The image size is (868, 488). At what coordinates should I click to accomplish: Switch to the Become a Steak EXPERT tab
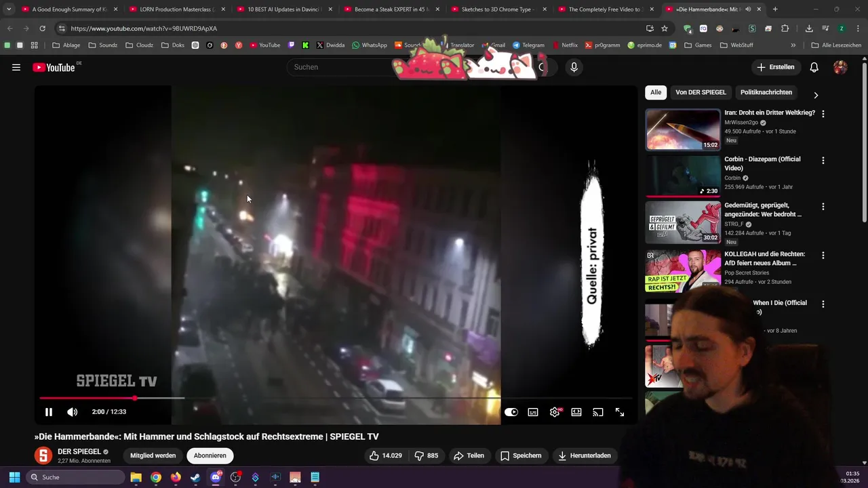tap(392, 9)
